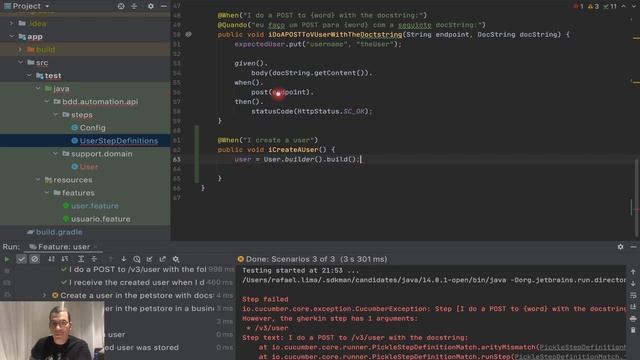Image resolution: width=640 pixels, height=360 pixels.
Task: Export test results
Action: pos(163,259)
